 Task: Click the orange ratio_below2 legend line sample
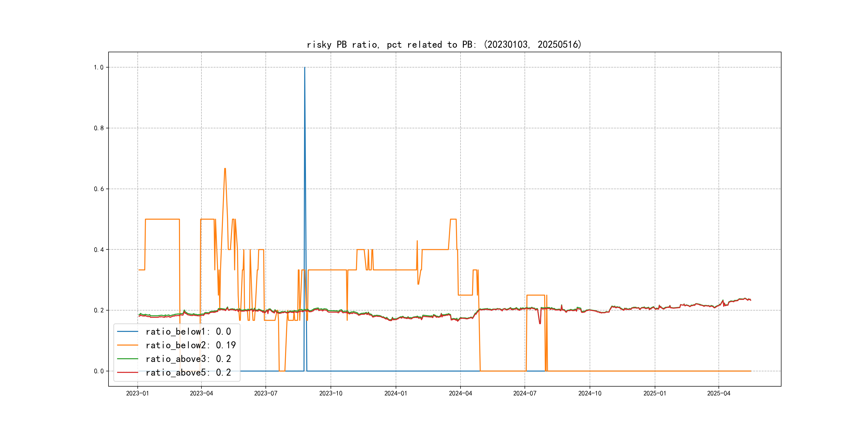[127, 345]
